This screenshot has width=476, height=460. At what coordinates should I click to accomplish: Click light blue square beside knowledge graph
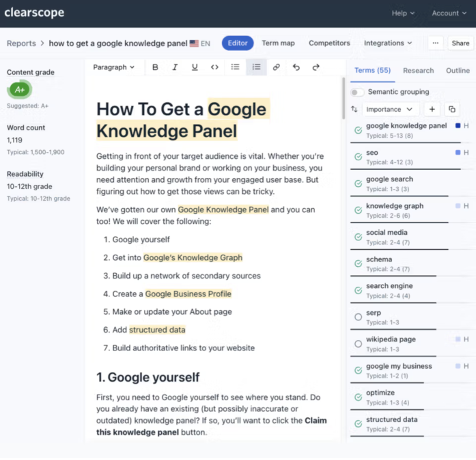[458, 205]
